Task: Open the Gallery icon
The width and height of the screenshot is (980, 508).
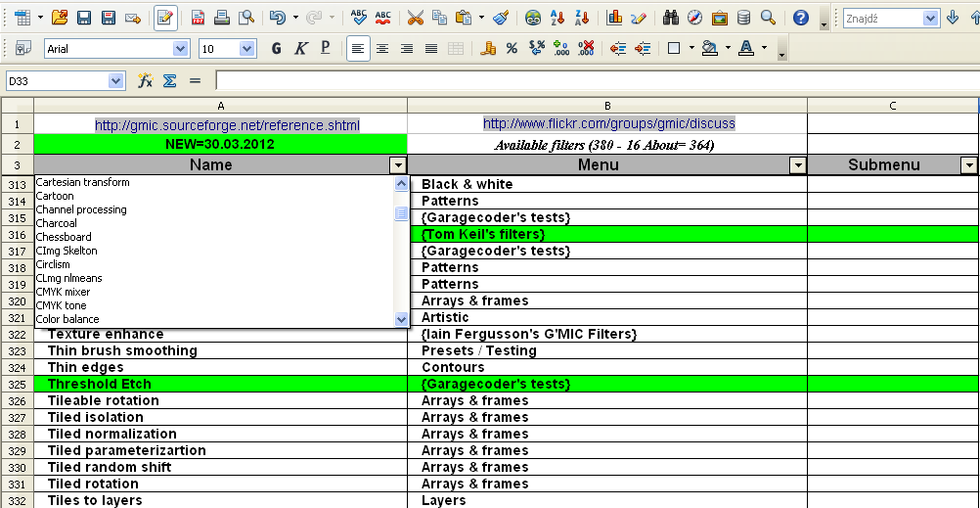Action: tap(720, 18)
